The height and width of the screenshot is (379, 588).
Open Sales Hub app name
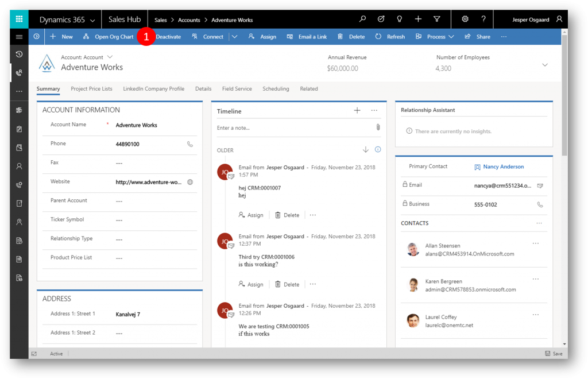[125, 20]
